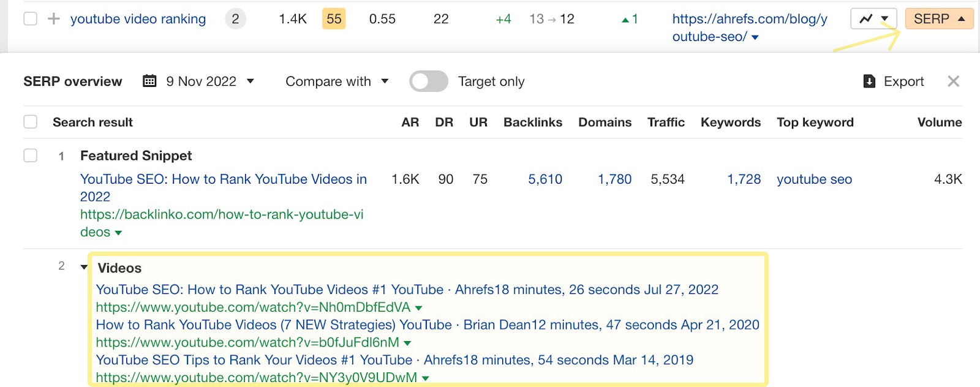Image resolution: width=980 pixels, height=387 pixels.
Task: Select the Featured Snippet row checkbox
Action: click(x=30, y=156)
